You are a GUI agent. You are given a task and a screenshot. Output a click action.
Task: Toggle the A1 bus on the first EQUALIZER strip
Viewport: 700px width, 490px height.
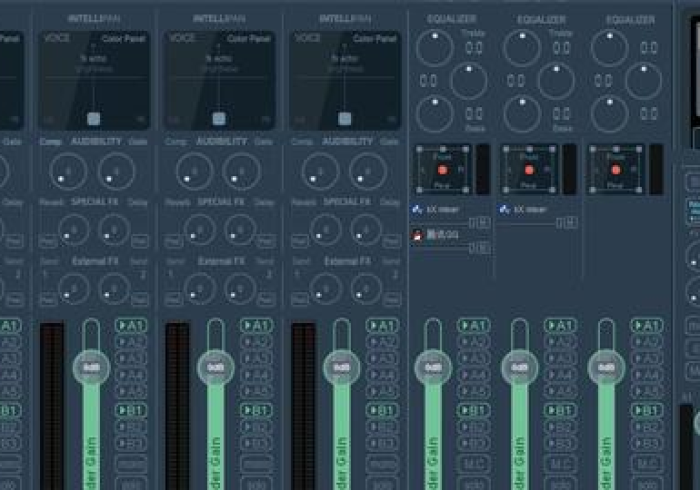coord(473,325)
